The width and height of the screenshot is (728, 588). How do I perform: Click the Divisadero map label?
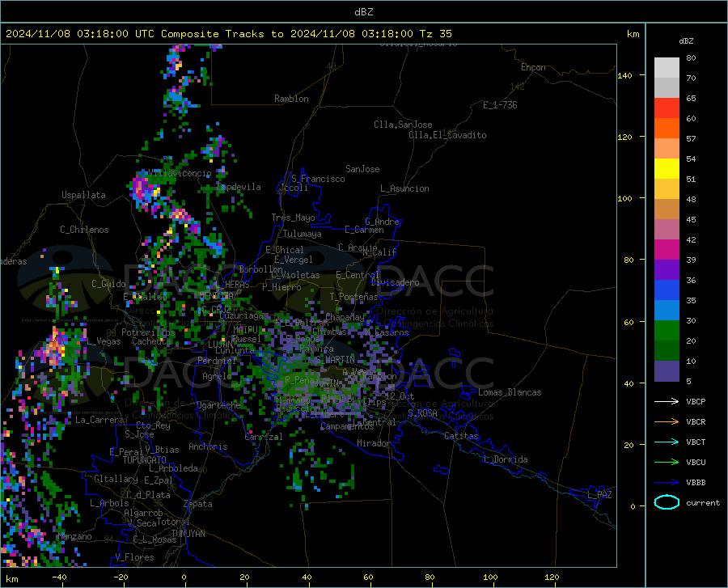(x=395, y=282)
